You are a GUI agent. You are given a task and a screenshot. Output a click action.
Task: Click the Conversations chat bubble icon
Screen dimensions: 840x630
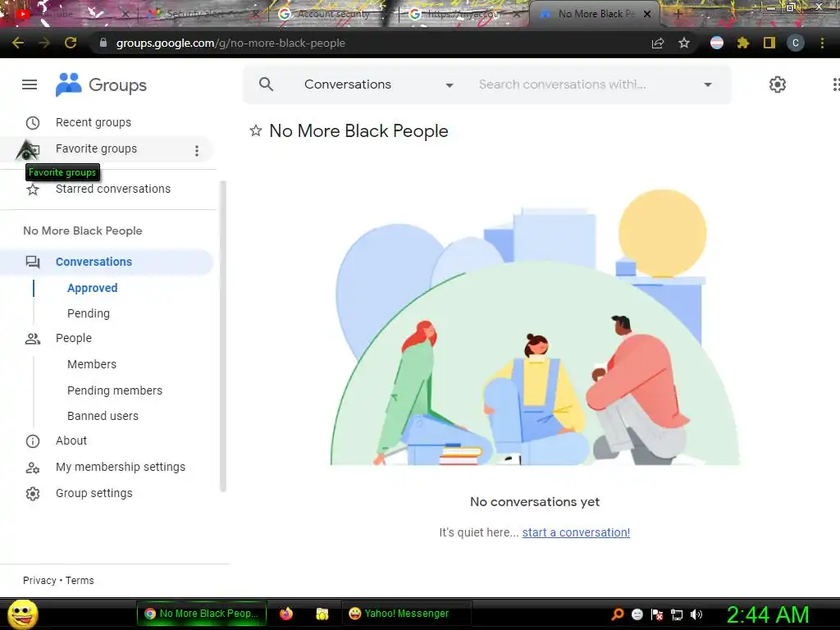click(x=33, y=262)
